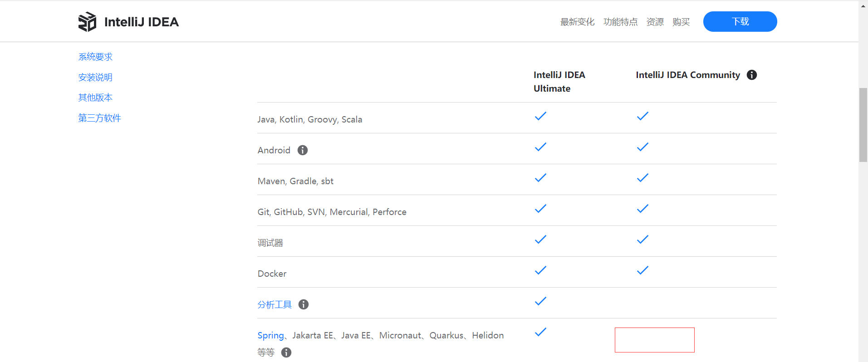Open the 购买 navigation item
Screen dimensions: 868x362
[681, 22]
